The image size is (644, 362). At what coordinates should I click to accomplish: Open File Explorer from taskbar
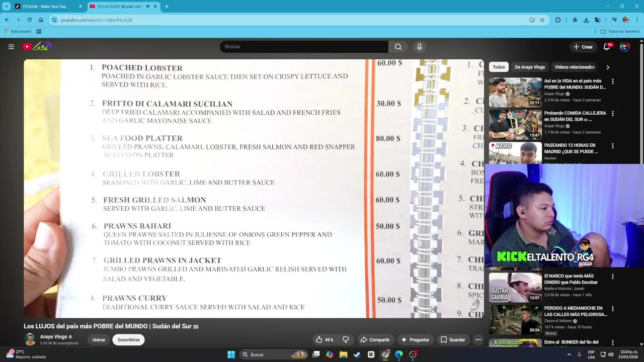[343, 354]
